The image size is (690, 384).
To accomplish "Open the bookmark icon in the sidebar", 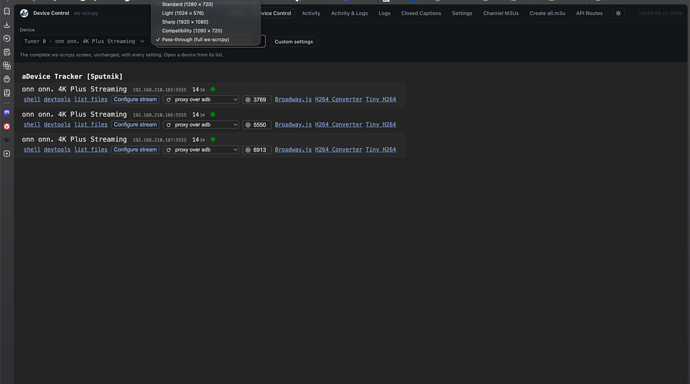I will [7, 11].
